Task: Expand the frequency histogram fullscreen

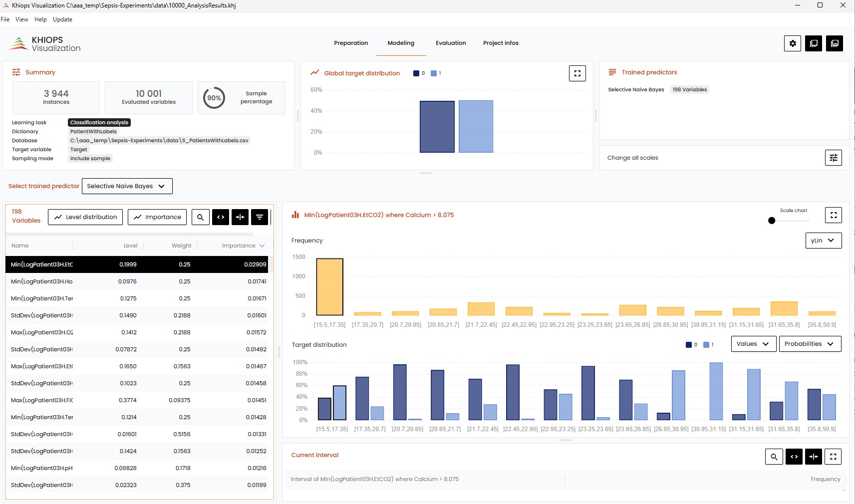Action: [833, 215]
